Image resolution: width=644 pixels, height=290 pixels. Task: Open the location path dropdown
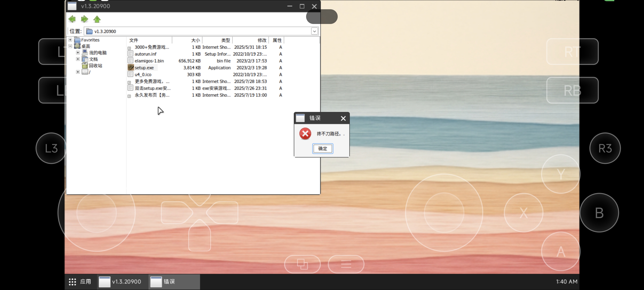[314, 31]
